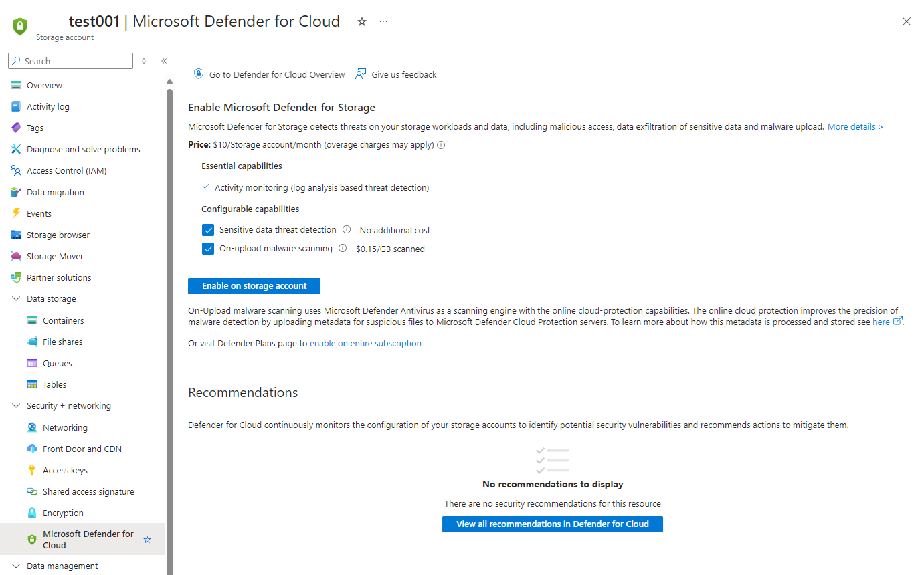Click the "No additional cost" text
This screenshot has width=924, height=575.
pyautogui.click(x=395, y=230)
